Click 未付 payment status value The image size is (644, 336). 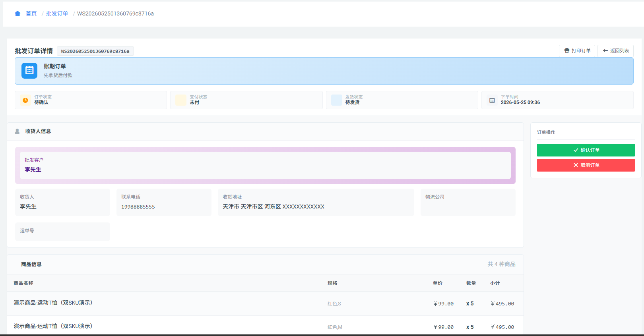[194, 102]
